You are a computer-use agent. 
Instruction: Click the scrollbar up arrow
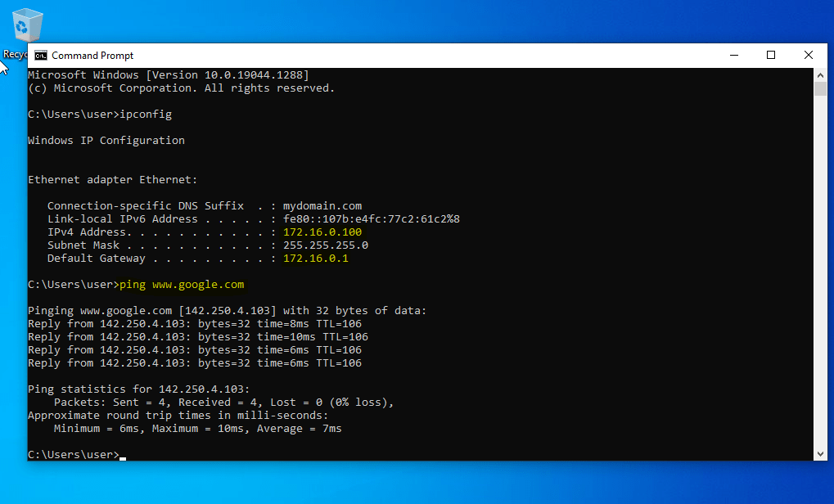tap(820, 75)
